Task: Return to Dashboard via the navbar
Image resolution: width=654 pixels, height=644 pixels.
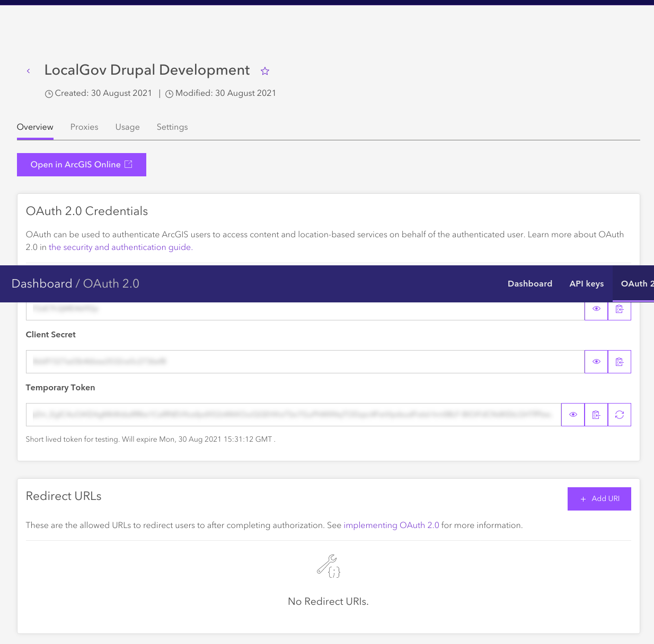Action: (530, 283)
